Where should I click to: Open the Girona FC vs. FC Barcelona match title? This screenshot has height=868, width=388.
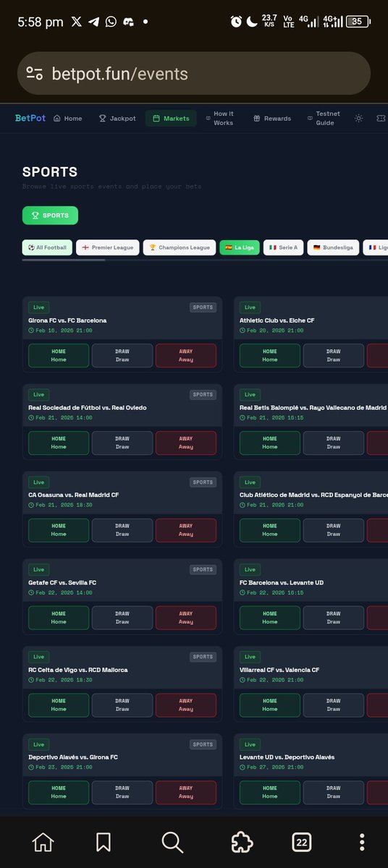click(67, 320)
